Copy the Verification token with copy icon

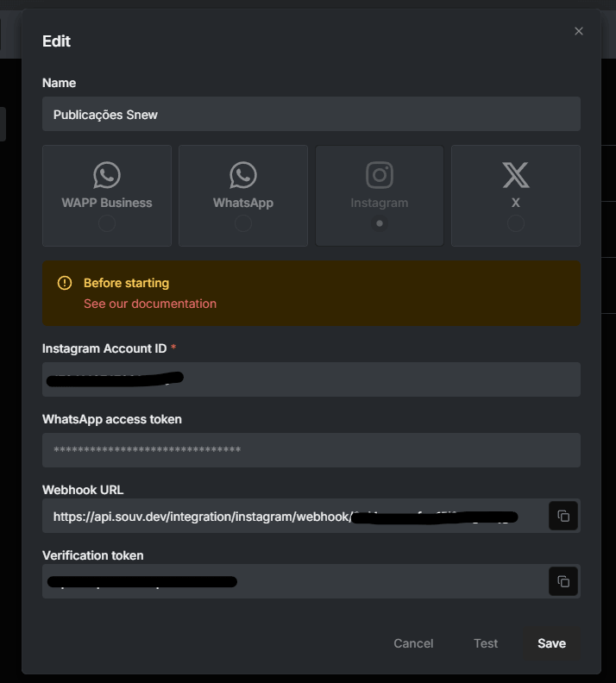coord(563,581)
